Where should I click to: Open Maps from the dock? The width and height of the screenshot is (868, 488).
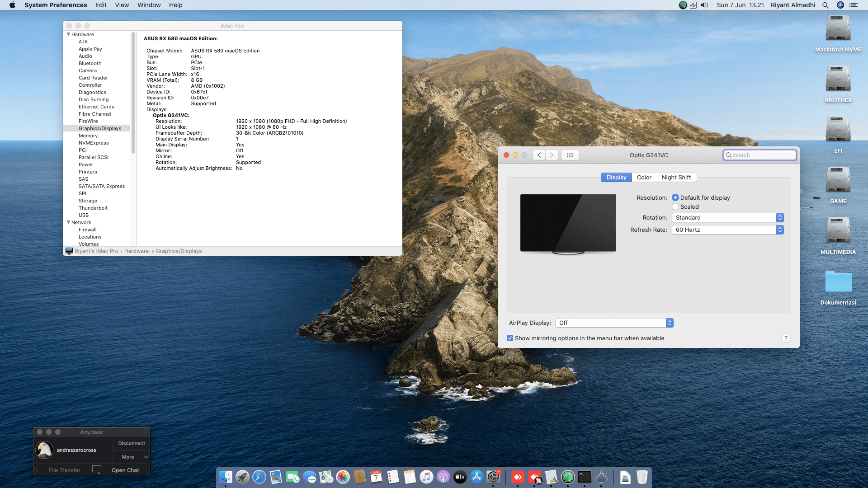(326, 477)
